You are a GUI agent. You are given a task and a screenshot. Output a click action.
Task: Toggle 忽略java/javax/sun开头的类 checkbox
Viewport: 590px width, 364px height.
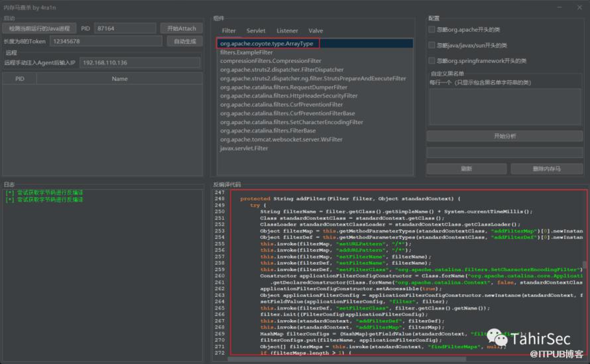(432, 45)
